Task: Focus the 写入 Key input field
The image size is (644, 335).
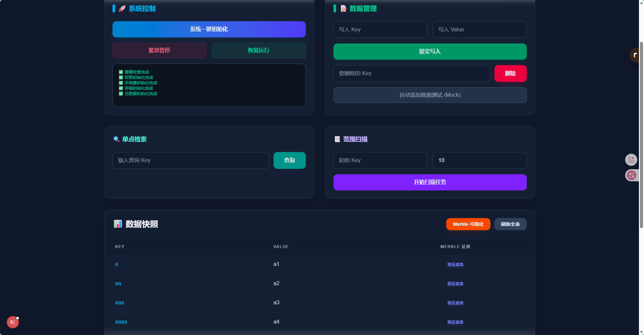Action: (x=380, y=30)
